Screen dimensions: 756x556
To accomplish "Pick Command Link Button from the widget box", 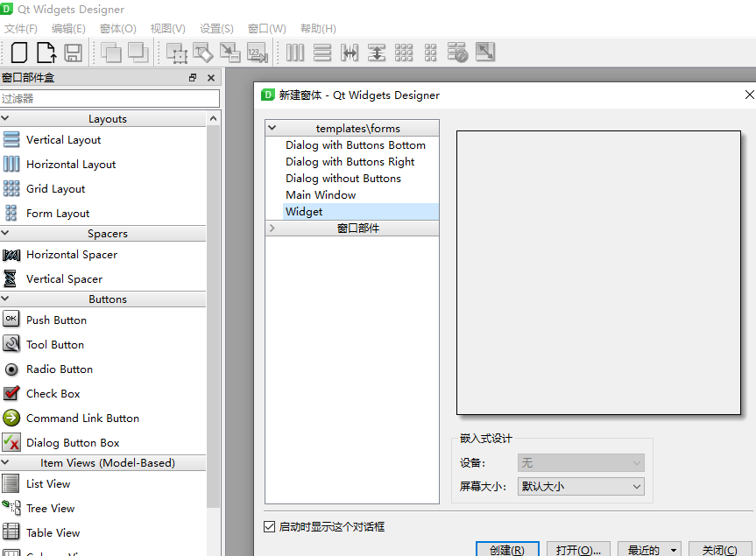I will (x=103, y=419).
